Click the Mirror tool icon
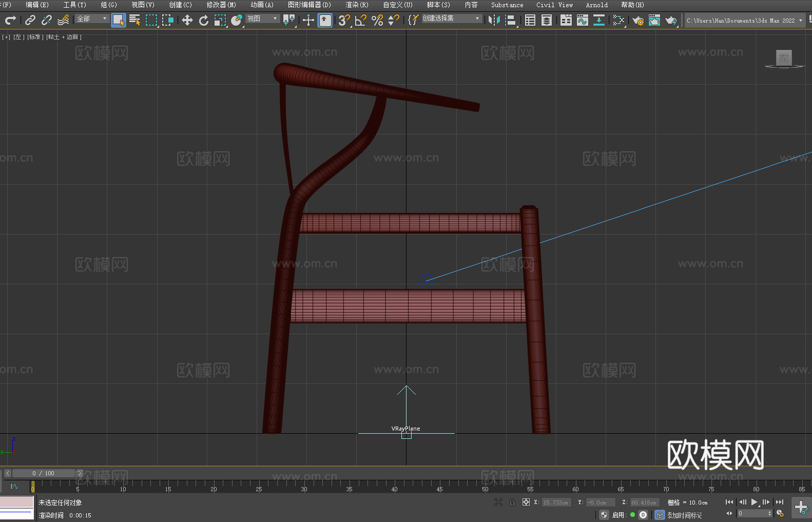The width and height of the screenshot is (812, 522). coord(494,20)
